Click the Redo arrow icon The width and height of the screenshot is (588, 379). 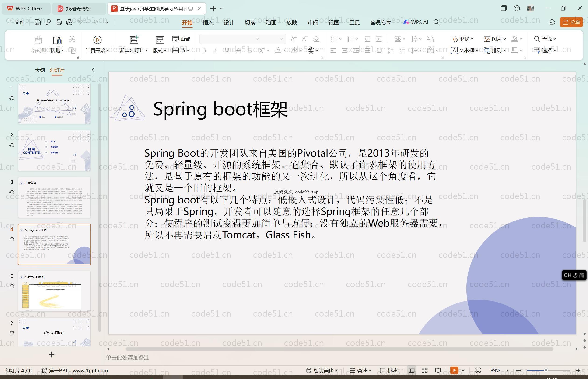(96, 22)
